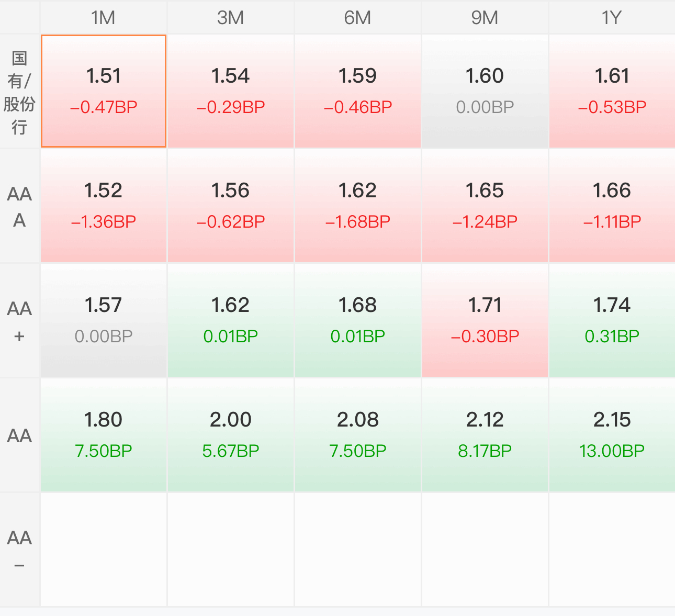Open the 1.60 cell showing 0.00BP
675x616 pixels.
485,92
